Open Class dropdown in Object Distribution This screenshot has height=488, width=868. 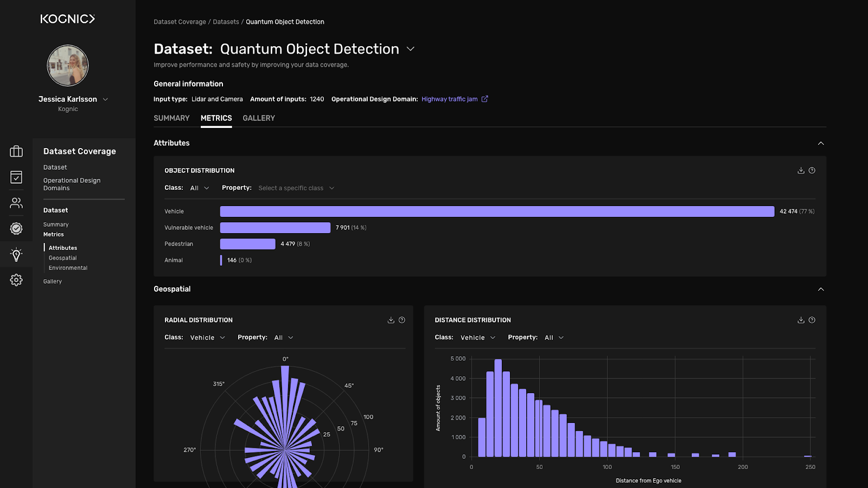click(200, 188)
